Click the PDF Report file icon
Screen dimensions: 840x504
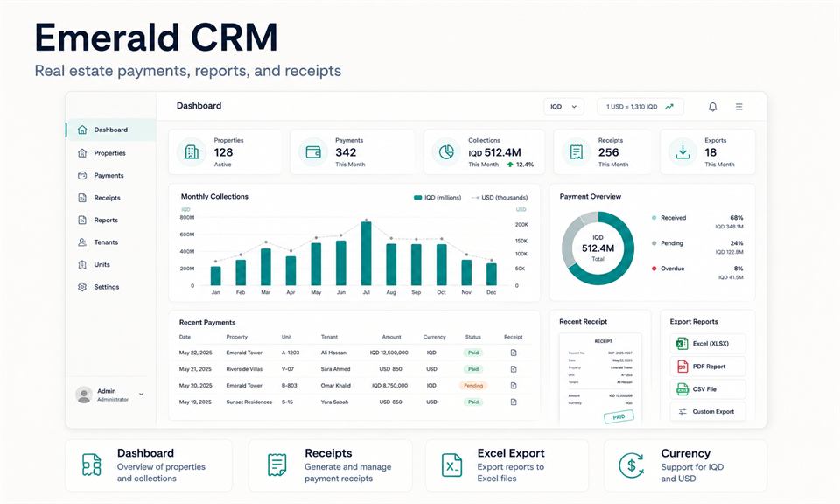682,367
